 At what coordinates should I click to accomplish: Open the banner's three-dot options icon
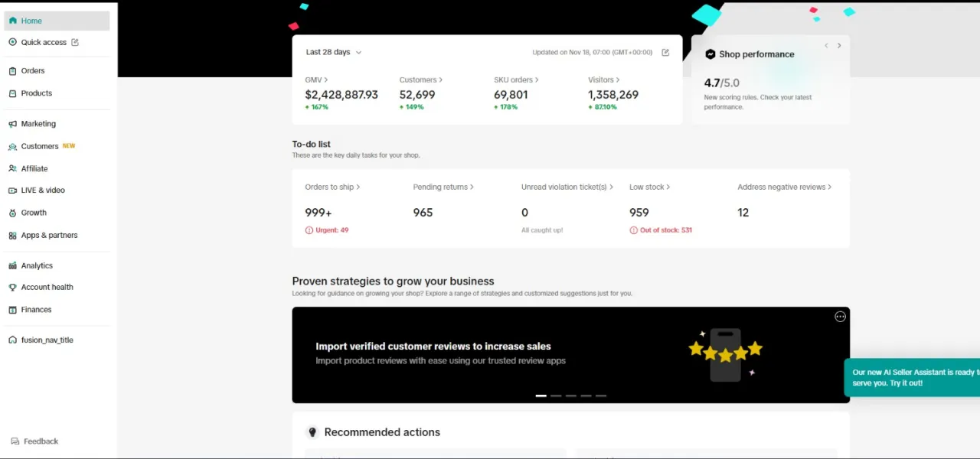click(840, 317)
